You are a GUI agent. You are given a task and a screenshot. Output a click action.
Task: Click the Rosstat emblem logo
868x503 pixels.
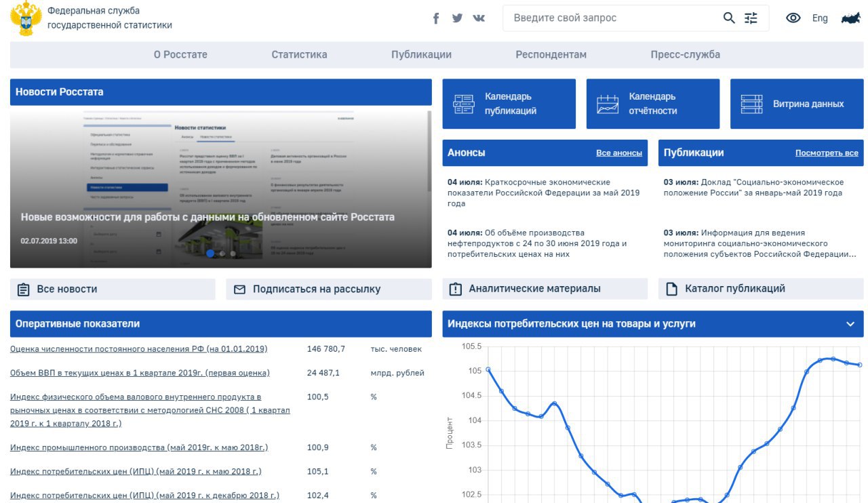coord(25,18)
